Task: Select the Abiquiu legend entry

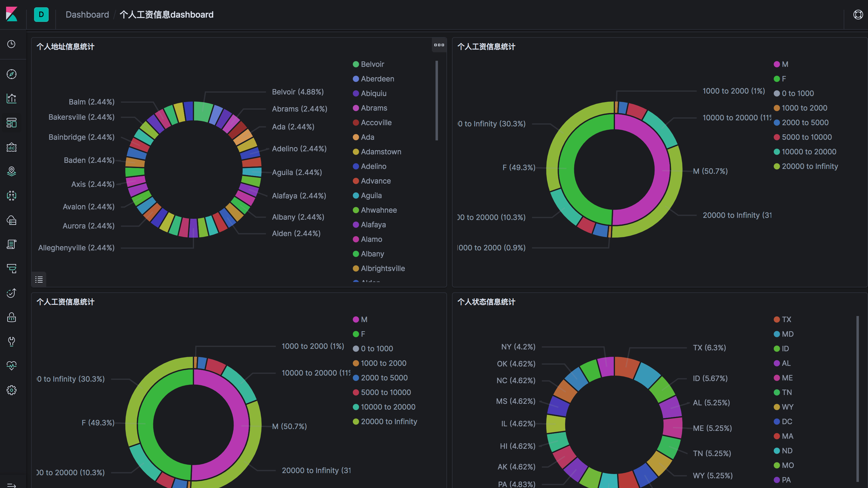Action: 370,93
